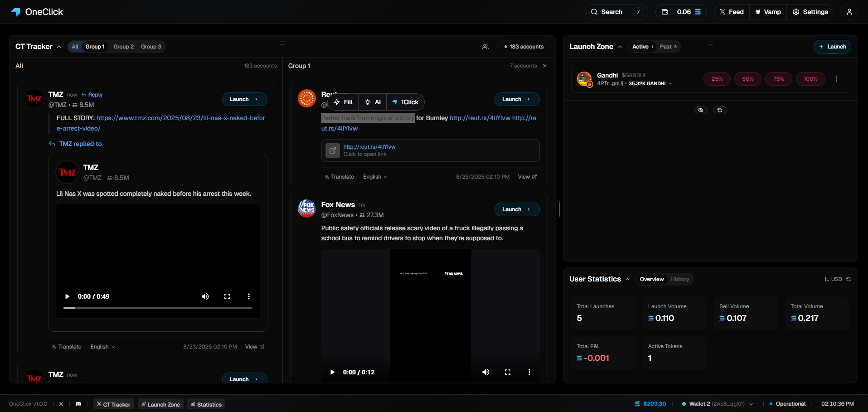The image size is (868, 412).
Task: Click the plus Launch button in Launch Zone
Action: pyautogui.click(x=832, y=47)
